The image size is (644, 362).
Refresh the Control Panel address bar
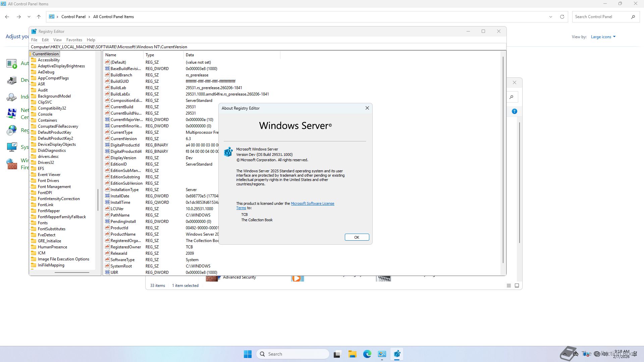[x=562, y=17]
